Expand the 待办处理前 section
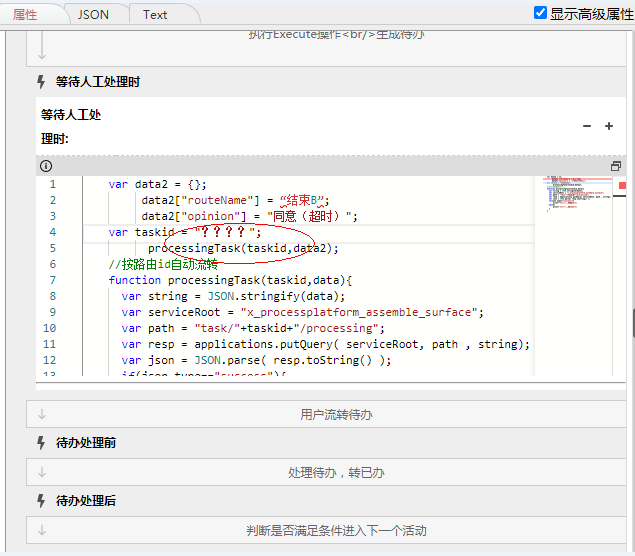This screenshot has width=635, height=556. (x=85, y=443)
